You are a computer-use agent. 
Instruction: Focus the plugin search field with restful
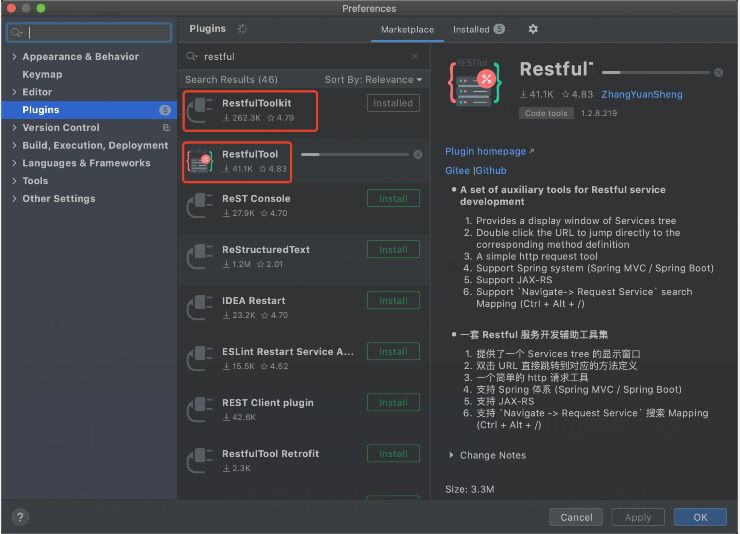(x=302, y=57)
